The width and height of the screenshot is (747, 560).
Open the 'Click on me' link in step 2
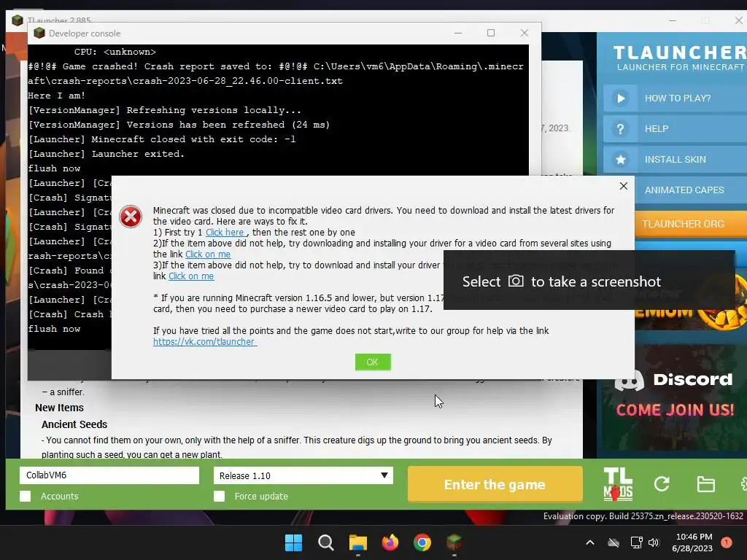tap(208, 254)
